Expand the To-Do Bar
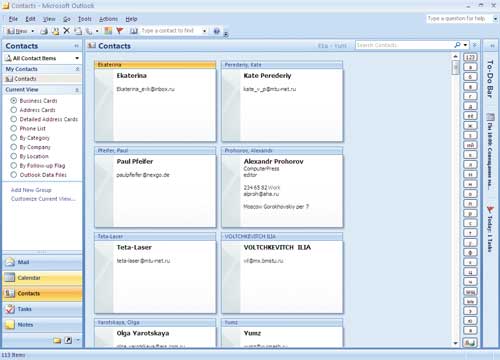This screenshot has height=360, width=500. (492, 46)
